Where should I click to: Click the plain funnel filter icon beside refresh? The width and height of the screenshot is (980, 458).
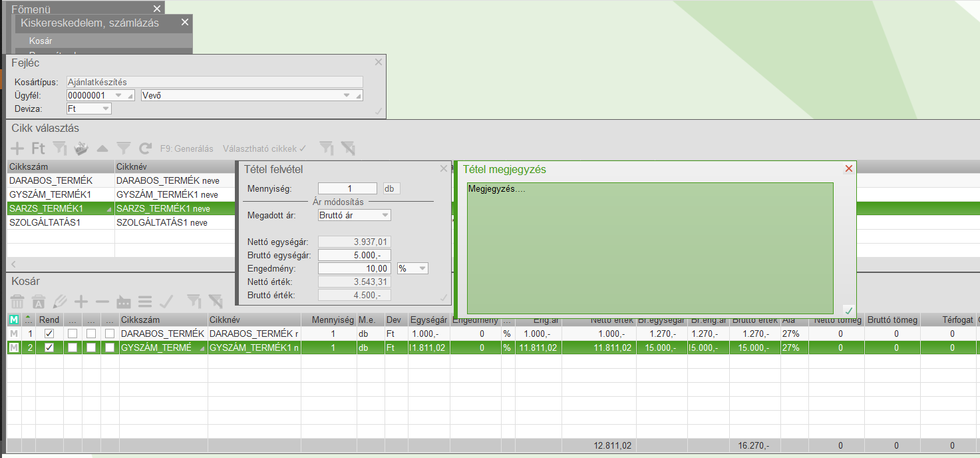(x=124, y=148)
